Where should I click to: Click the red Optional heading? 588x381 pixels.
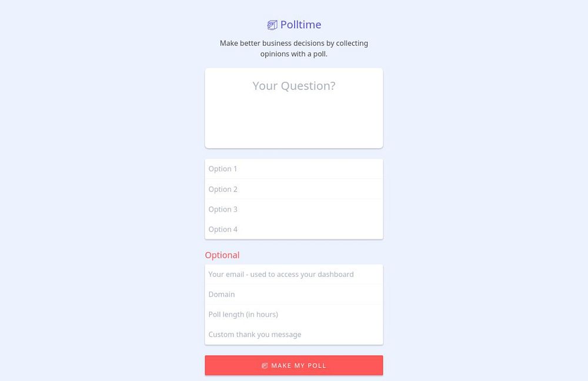(x=222, y=255)
